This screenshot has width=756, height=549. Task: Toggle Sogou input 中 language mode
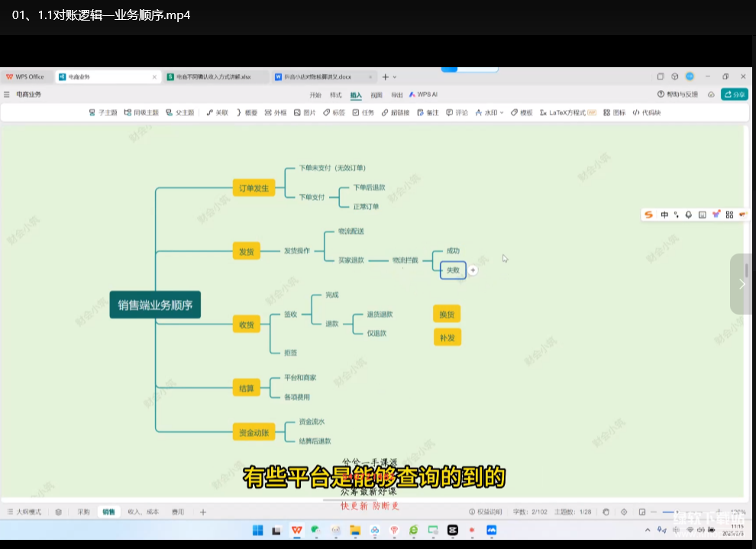point(664,215)
